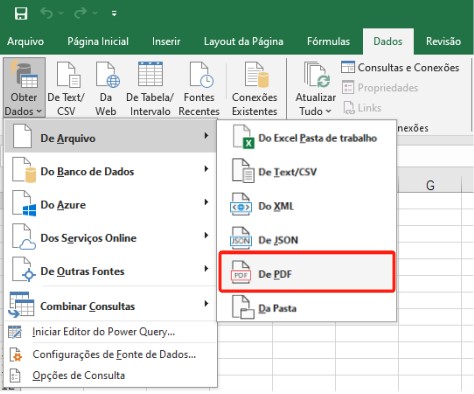
Task: Choose Do Excel Pasta de trabalho
Action: tap(306, 138)
